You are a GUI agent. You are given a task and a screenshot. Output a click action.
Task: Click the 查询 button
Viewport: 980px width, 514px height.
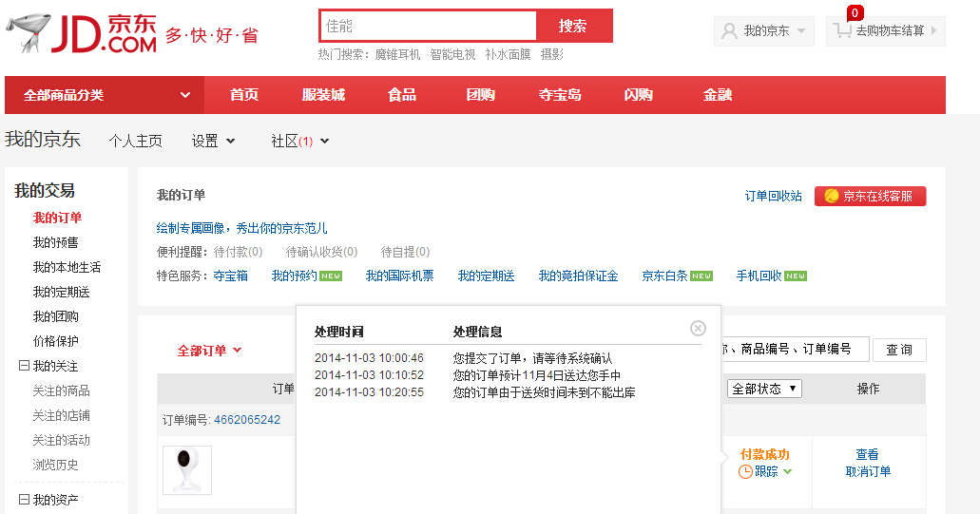click(899, 350)
